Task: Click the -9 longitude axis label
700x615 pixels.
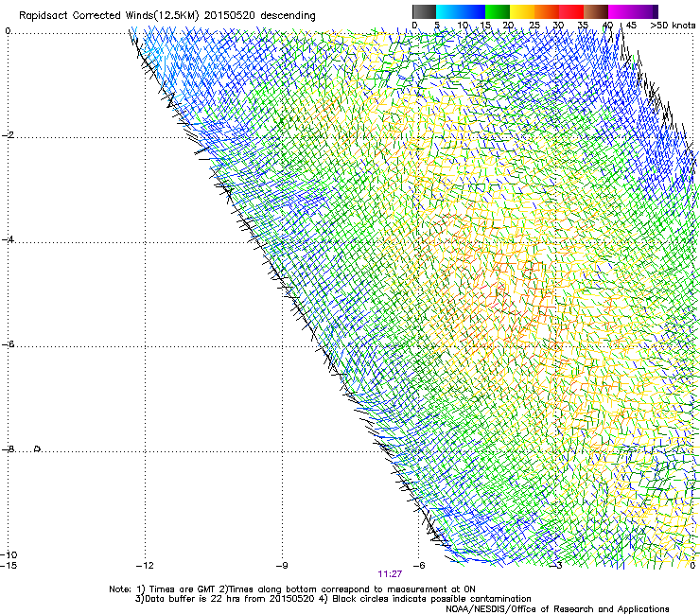Action: point(282,566)
